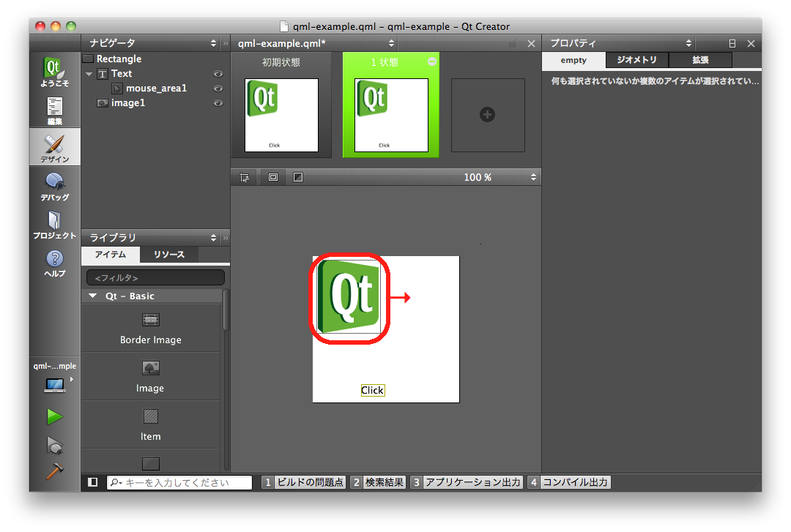Viewport: 791px width, 532px height.
Task: Open the アプリケーション出力 pane
Action: [x=467, y=482]
